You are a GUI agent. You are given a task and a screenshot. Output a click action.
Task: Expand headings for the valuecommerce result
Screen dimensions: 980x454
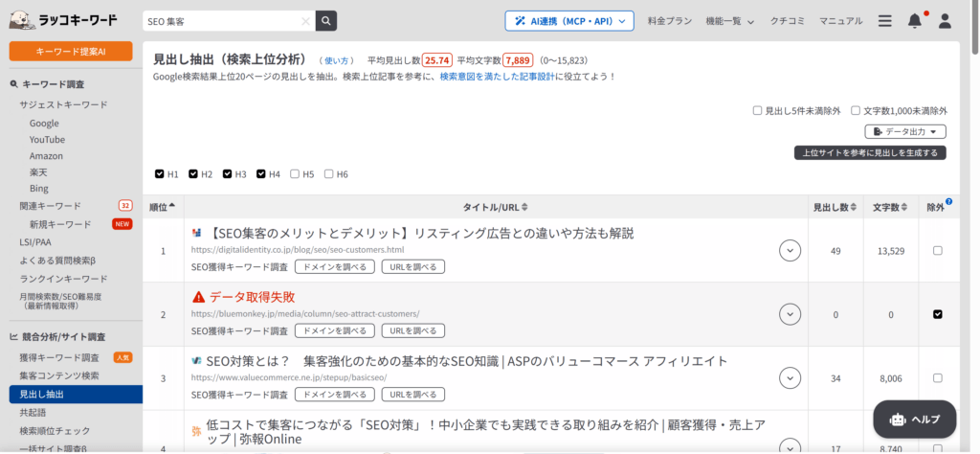pos(790,377)
